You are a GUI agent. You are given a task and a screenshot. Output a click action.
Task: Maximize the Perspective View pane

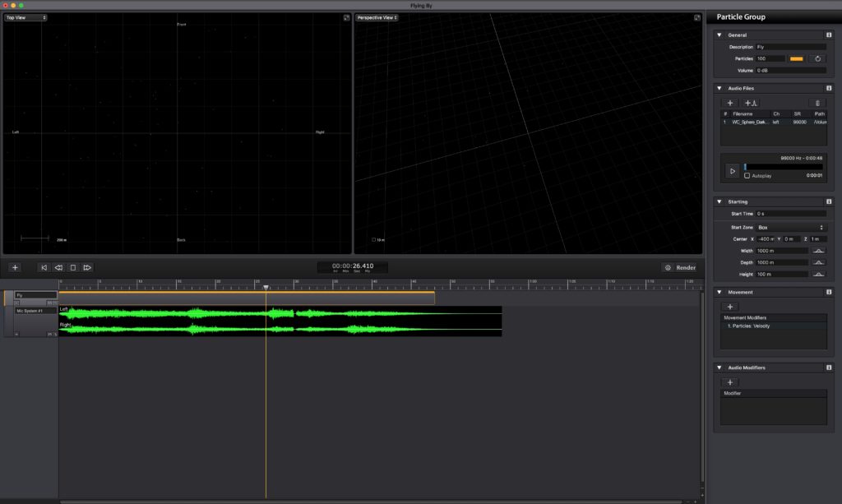[x=697, y=18]
